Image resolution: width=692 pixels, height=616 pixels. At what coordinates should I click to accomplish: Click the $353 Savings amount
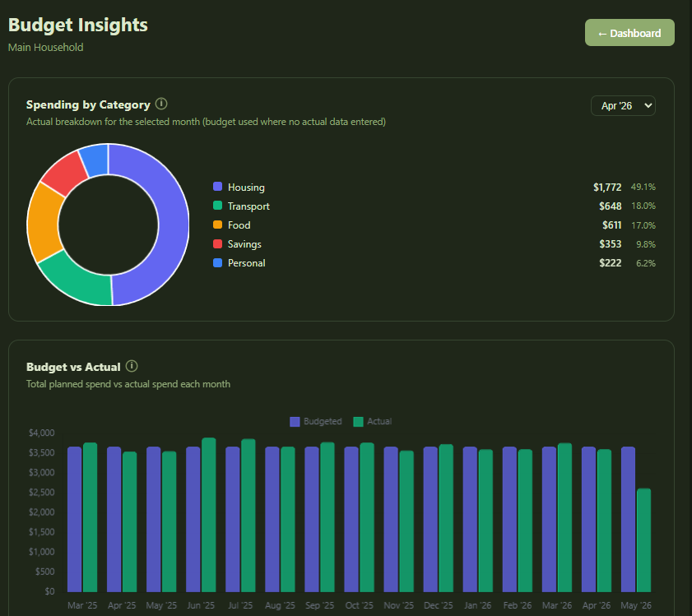(611, 244)
